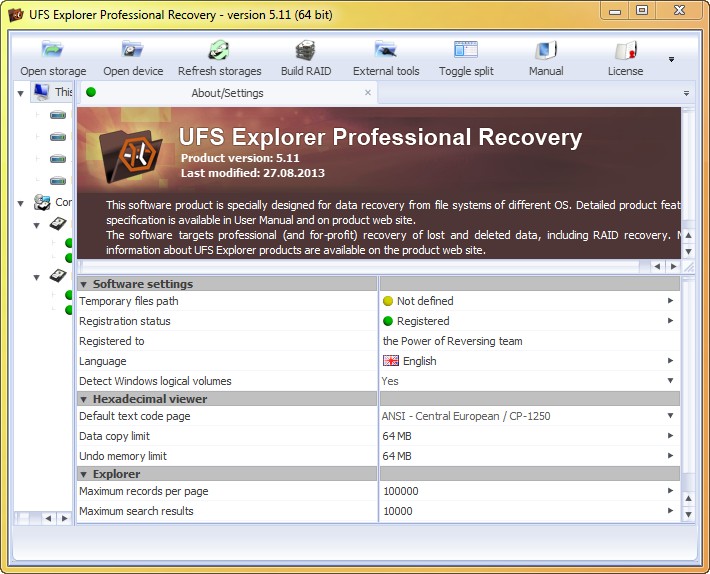Open Data copy limit options arrow
Screen dimensions: 710x574
[x=671, y=435]
